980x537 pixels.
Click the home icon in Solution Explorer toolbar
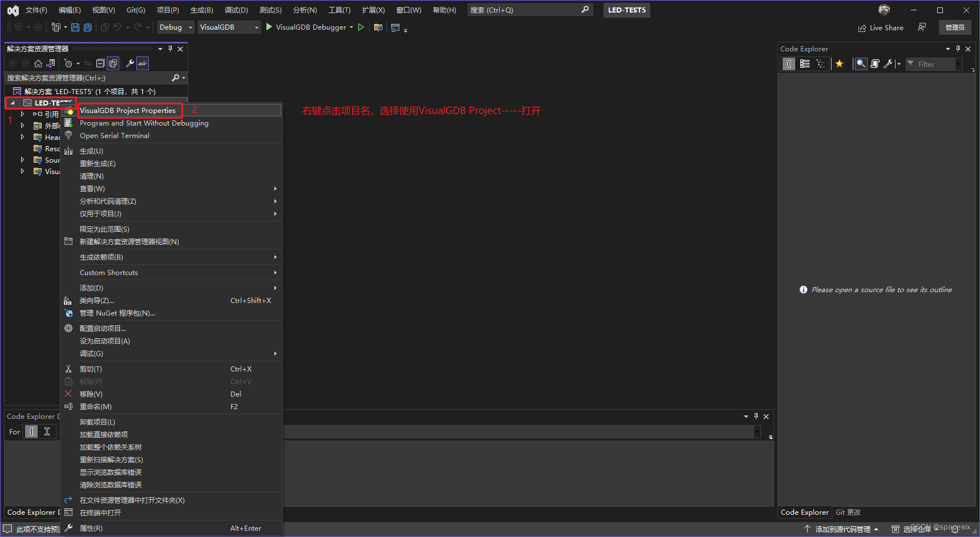pyautogui.click(x=38, y=63)
